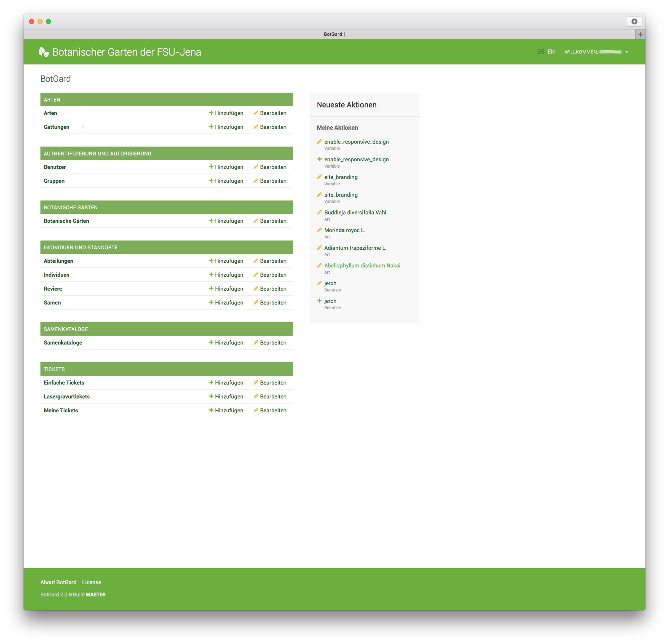669x644 pixels.
Task: Edit Samen via Bearbeiten
Action: tap(270, 302)
